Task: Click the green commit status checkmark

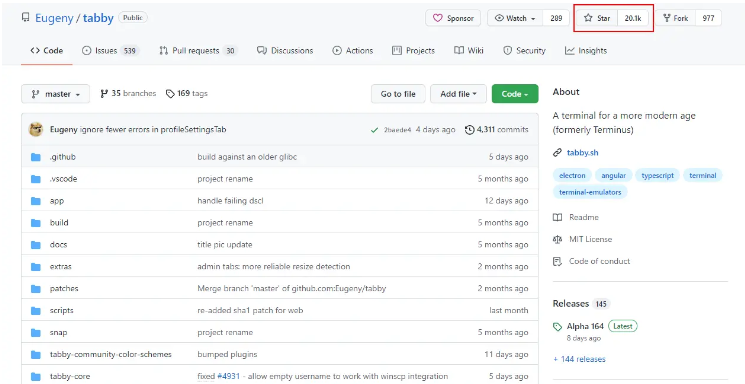Action: click(374, 130)
